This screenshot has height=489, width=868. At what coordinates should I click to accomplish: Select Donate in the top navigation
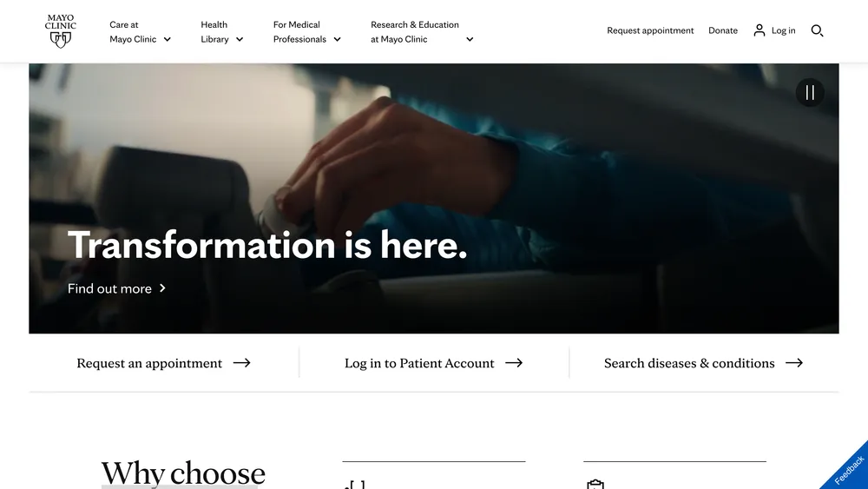(723, 30)
